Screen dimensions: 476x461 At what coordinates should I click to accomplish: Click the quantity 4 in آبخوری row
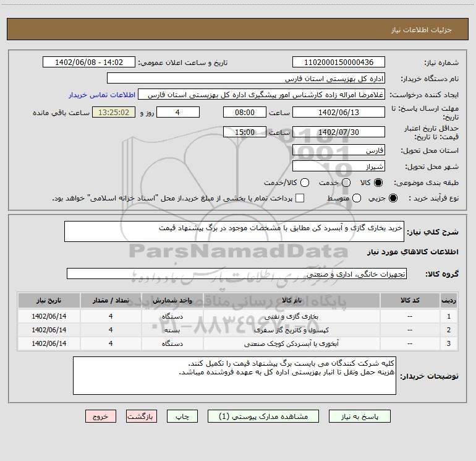pos(111,343)
